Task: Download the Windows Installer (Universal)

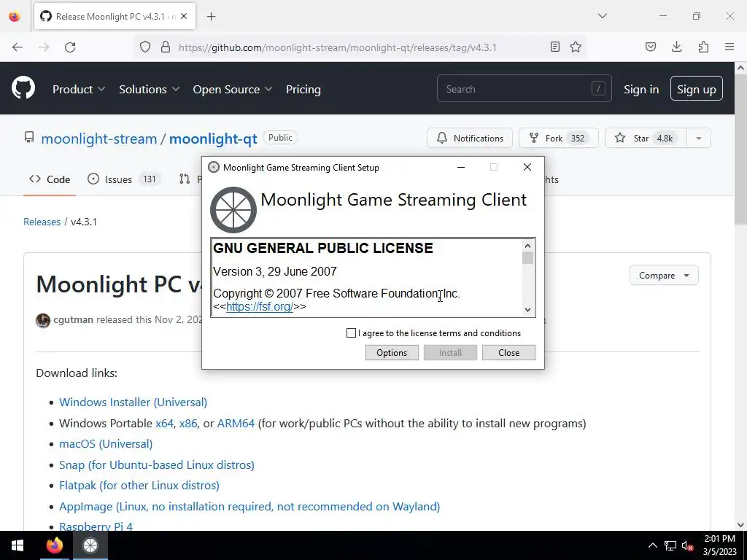Action: (x=133, y=402)
